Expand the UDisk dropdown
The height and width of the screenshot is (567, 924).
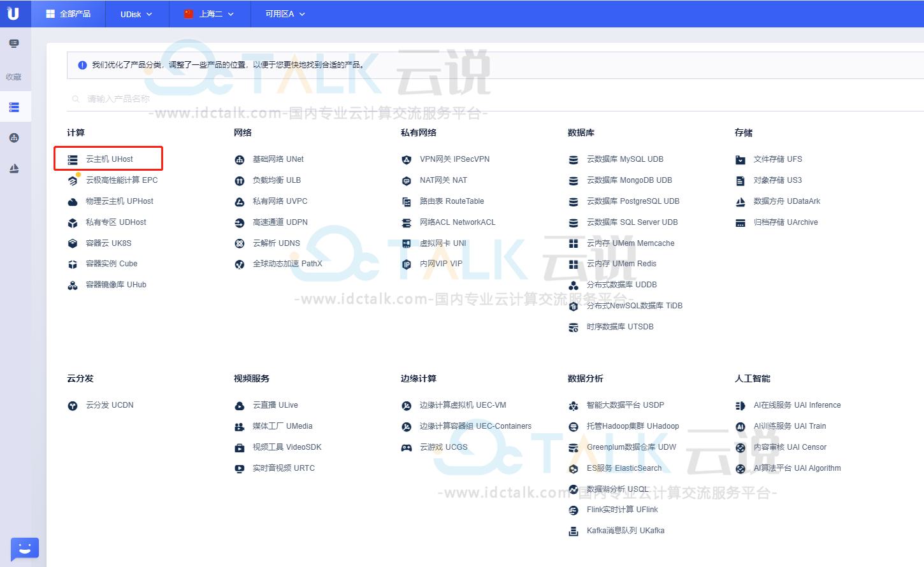point(136,14)
